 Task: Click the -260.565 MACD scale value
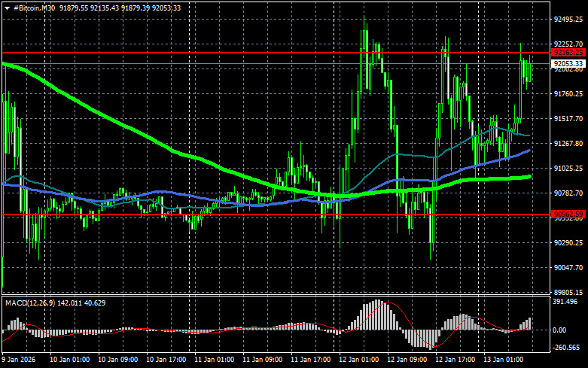[x=567, y=348]
